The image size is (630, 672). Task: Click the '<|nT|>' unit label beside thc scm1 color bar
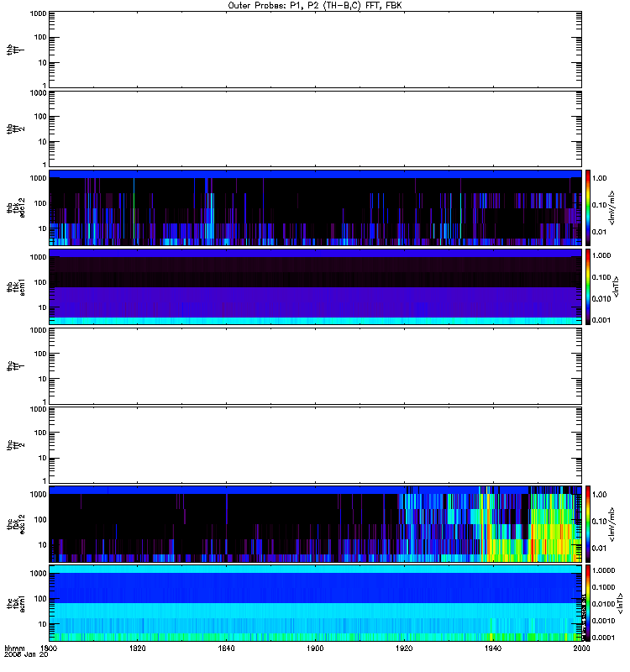620,603
